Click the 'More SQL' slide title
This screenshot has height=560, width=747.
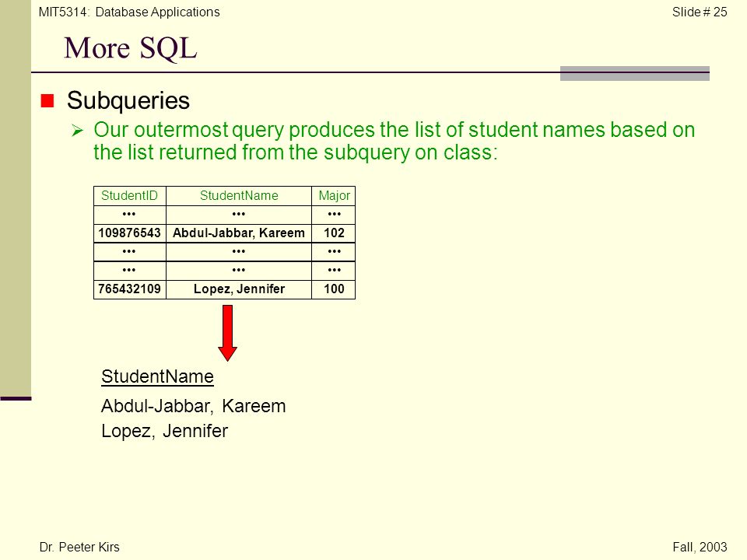click(x=131, y=48)
